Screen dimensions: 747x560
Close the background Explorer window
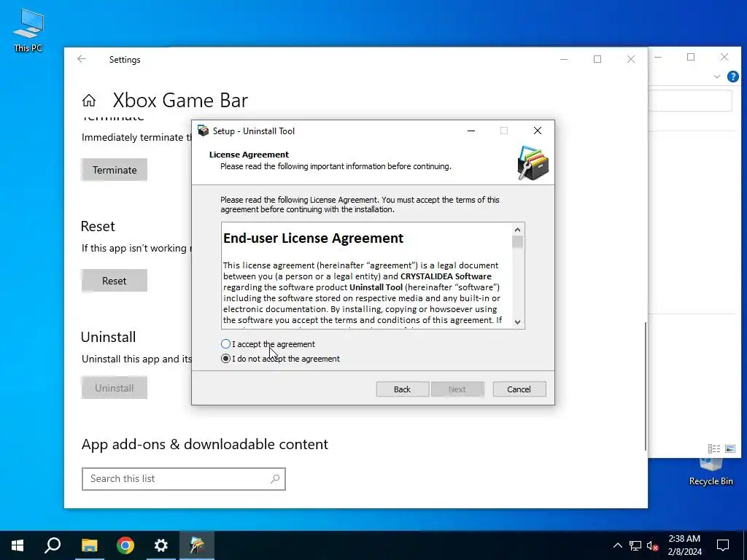tap(724, 57)
